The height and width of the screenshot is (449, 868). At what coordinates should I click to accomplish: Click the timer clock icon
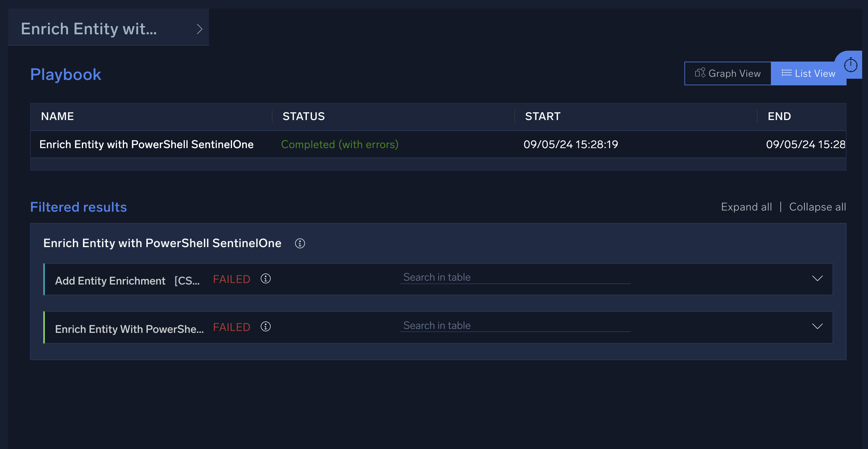pyautogui.click(x=850, y=65)
